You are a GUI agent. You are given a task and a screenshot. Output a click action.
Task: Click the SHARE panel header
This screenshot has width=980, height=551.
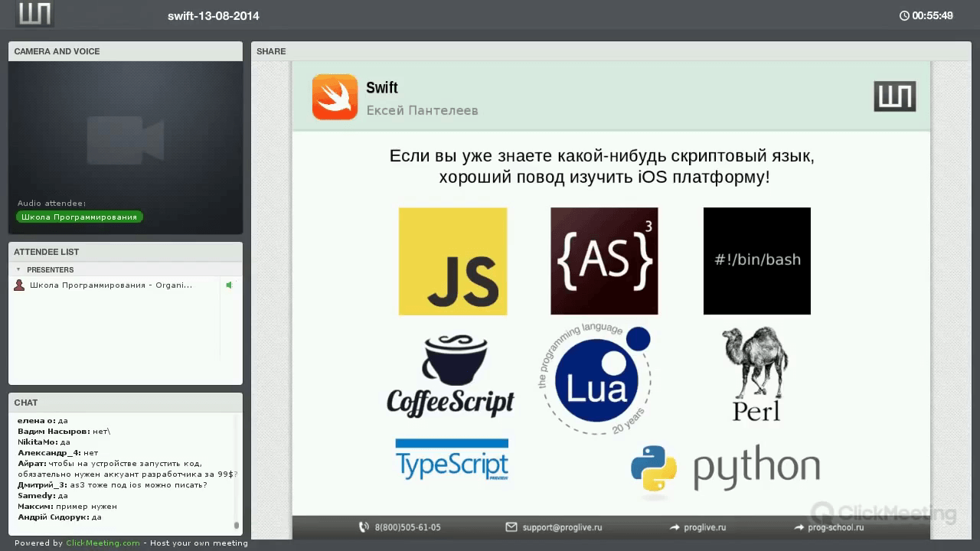pos(611,51)
